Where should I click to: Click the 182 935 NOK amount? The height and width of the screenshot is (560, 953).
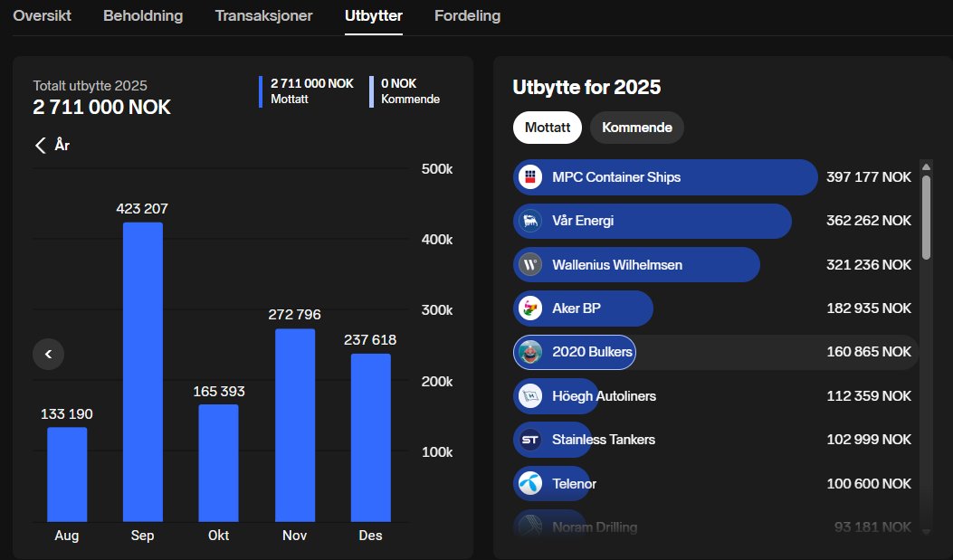869,308
